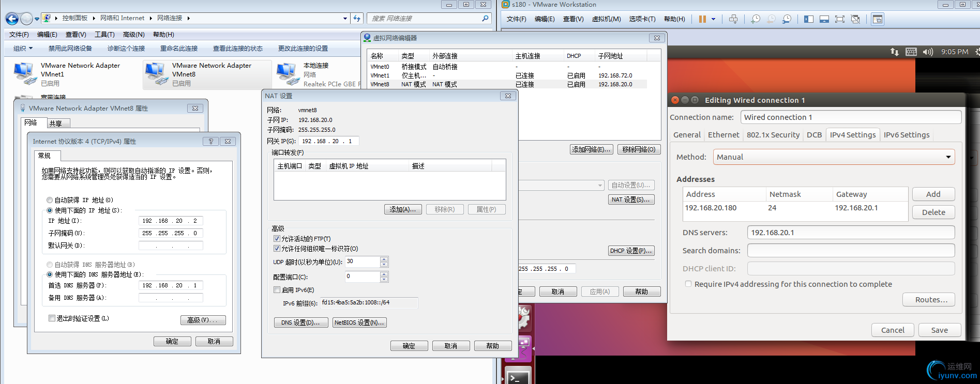
Task: Click the Search domains field
Action: pos(851,251)
